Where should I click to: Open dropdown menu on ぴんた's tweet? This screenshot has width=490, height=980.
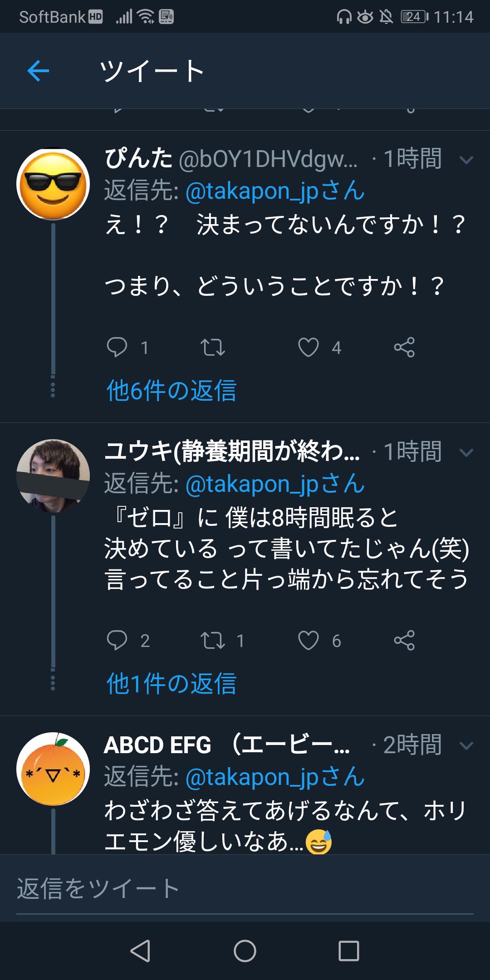(x=466, y=160)
